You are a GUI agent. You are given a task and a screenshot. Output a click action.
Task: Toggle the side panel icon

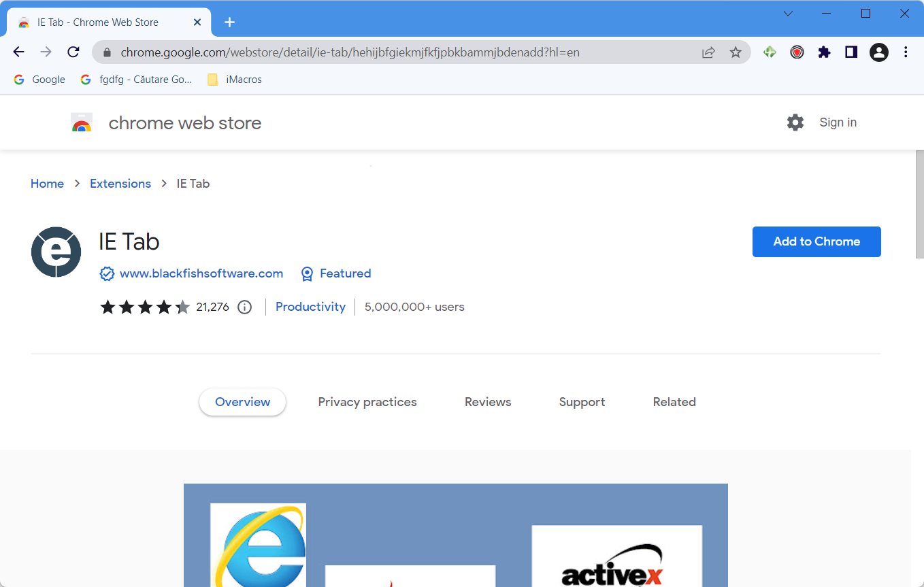tap(851, 52)
